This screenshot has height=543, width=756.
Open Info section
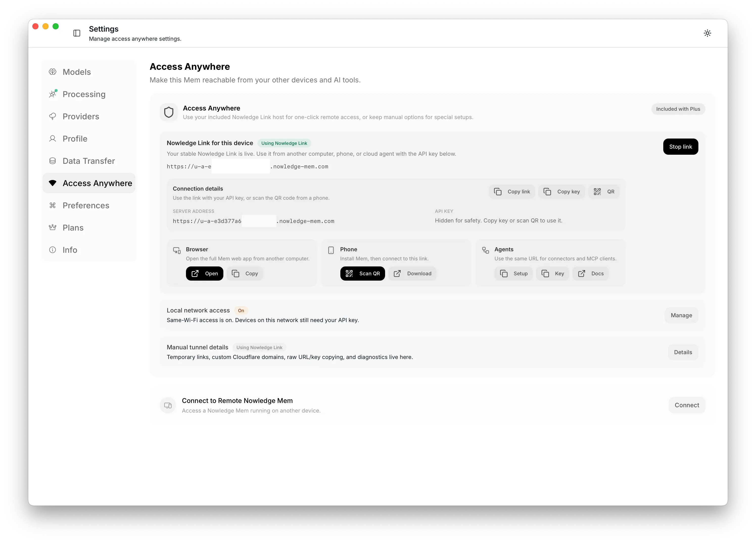pyautogui.click(x=89, y=250)
